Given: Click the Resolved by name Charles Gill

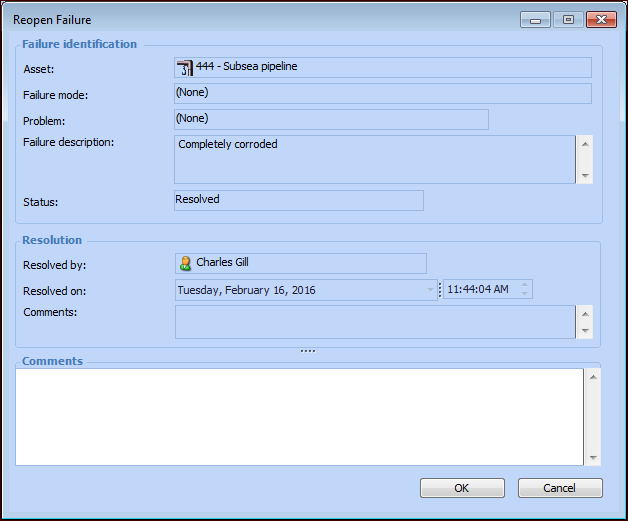Looking at the screenshot, I should click(222, 262).
